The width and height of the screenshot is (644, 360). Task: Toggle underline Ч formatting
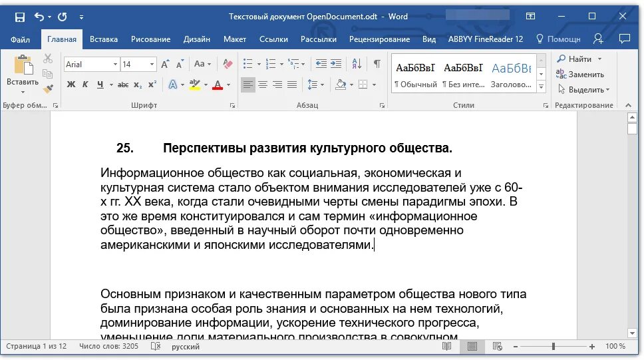pyautogui.click(x=100, y=85)
